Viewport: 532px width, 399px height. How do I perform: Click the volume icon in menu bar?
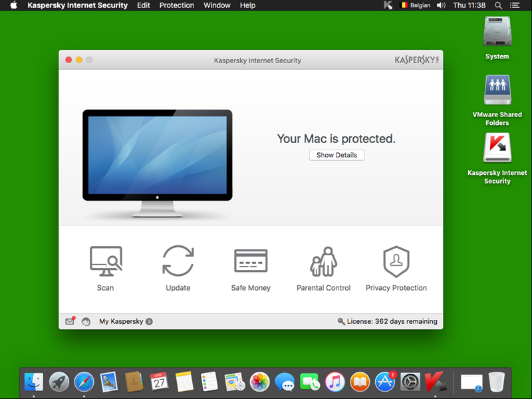click(x=441, y=5)
